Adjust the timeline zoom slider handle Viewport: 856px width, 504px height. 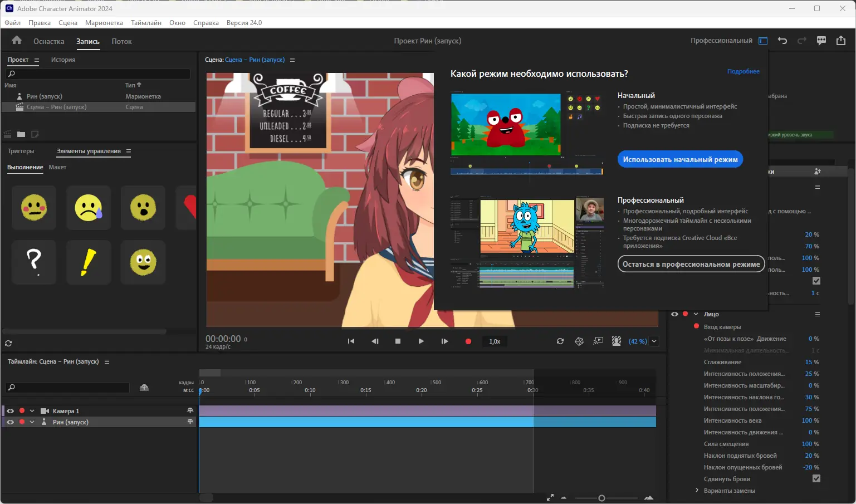point(601,498)
